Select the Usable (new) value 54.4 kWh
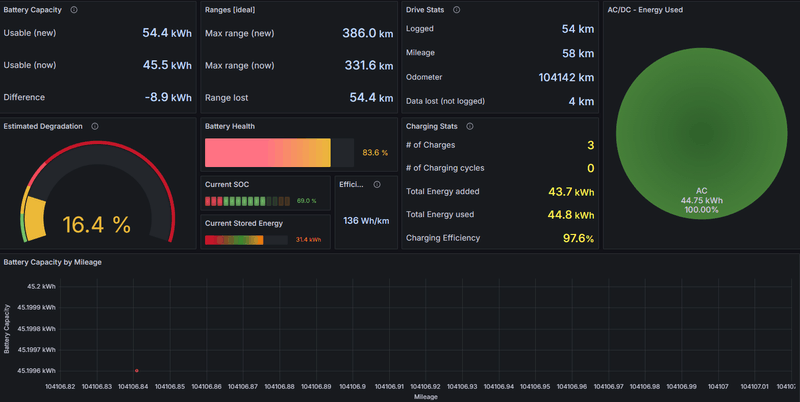This screenshot has height=402, width=800. 167,33
